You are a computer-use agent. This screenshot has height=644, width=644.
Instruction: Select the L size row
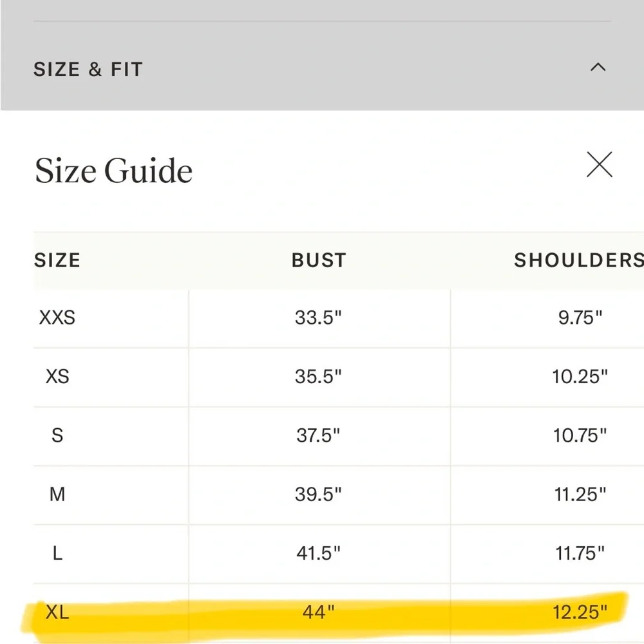click(339, 553)
